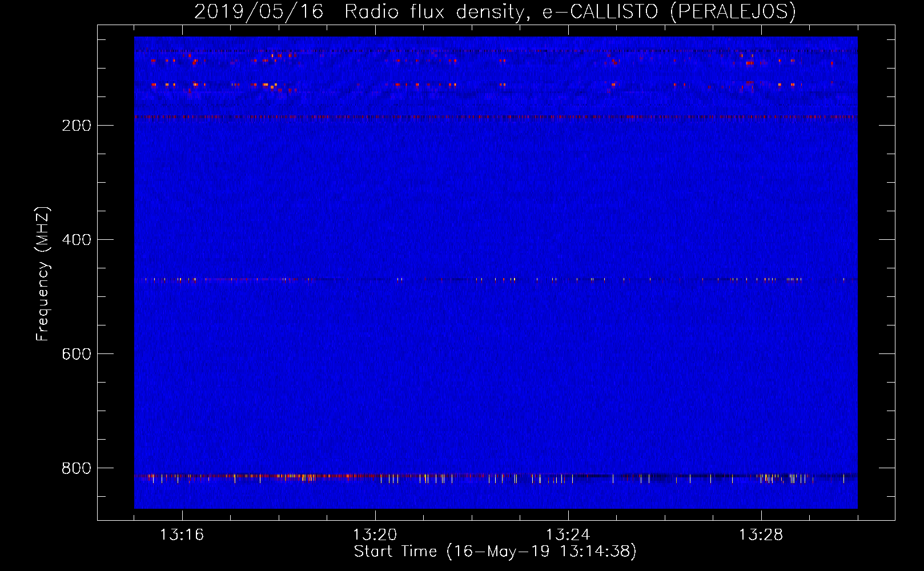This screenshot has height=571, width=924.
Task: Click the "13:24" time tick label
Action: point(568,535)
